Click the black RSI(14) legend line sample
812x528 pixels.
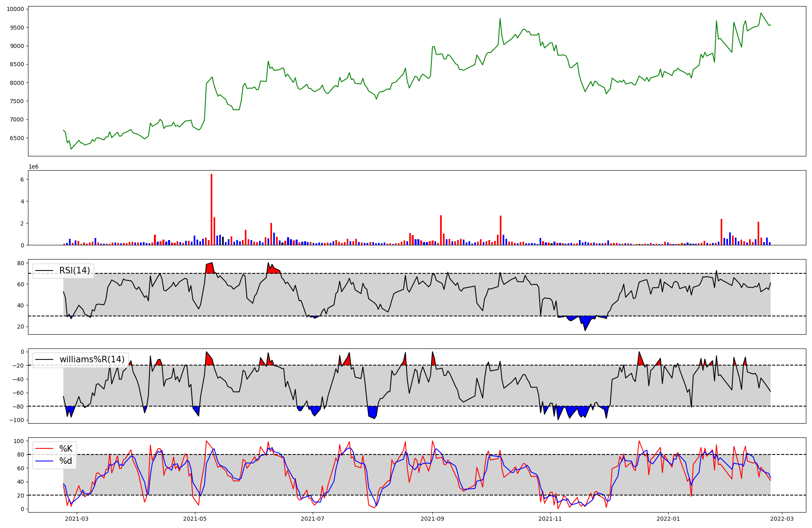[x=44, y=270]
